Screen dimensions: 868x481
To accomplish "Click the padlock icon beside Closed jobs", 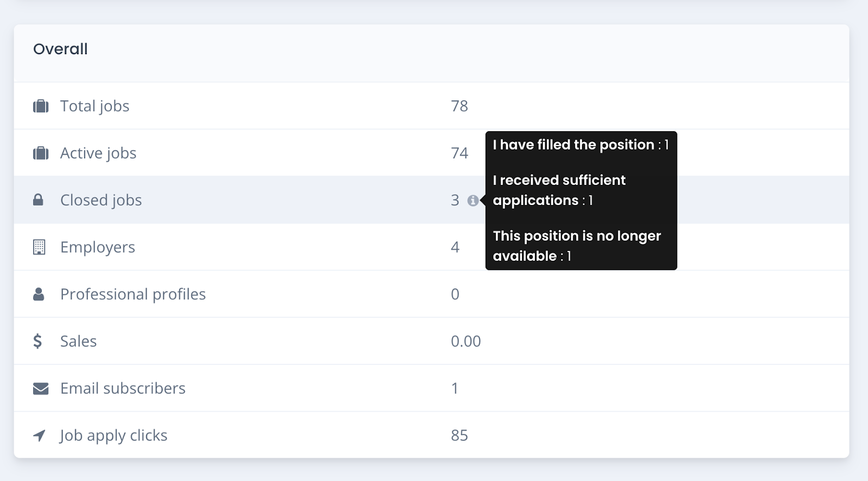I will tap(38, 200).
